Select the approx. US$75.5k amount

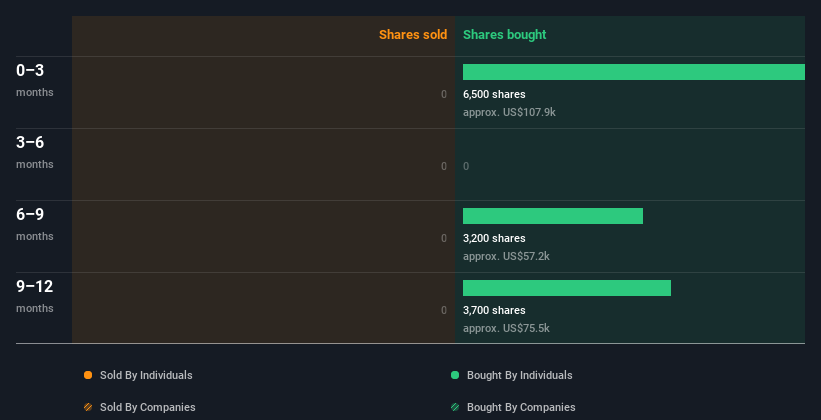506,328
